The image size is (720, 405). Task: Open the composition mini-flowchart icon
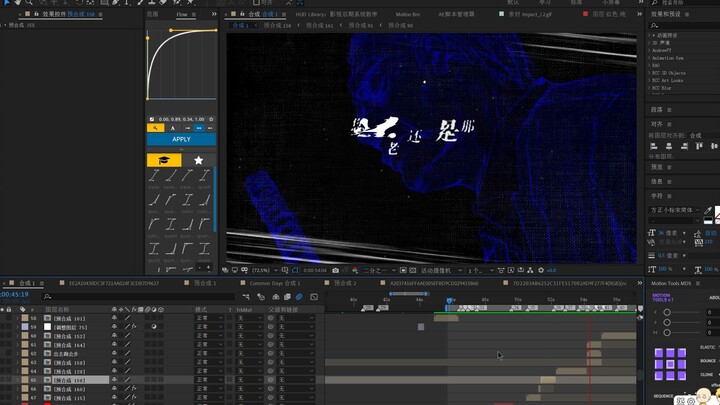246,297
